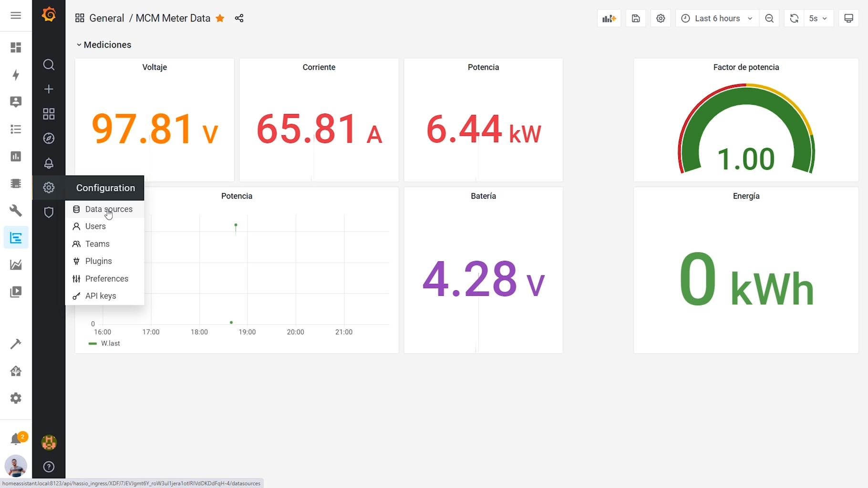The width and height of the screenshot is (868, 488).
Task: Open dashboard settings gear icon
Action: click(660, 18)
